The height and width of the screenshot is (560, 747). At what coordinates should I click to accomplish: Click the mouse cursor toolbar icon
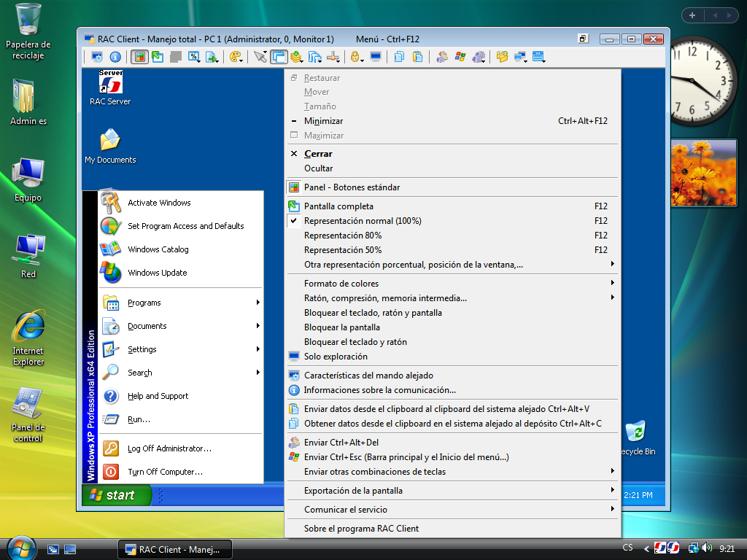260,57
